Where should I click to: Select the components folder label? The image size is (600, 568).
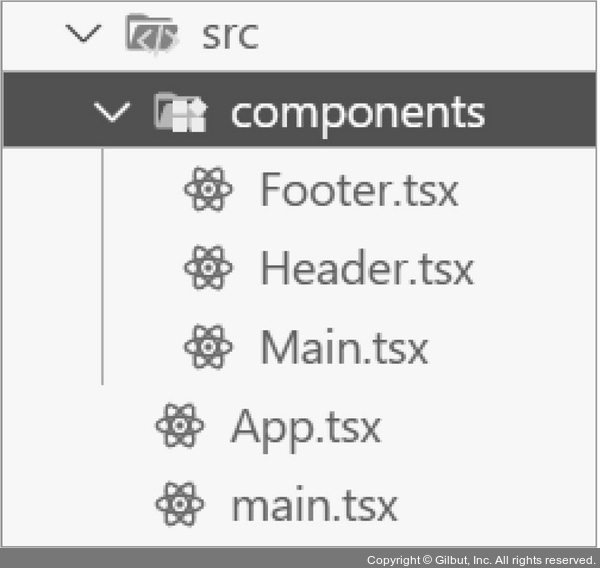(x=357, y=112)
